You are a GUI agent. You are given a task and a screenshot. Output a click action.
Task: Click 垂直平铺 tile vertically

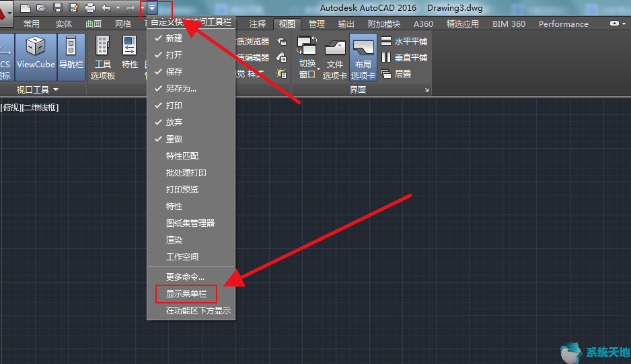[x=404, y=58]
